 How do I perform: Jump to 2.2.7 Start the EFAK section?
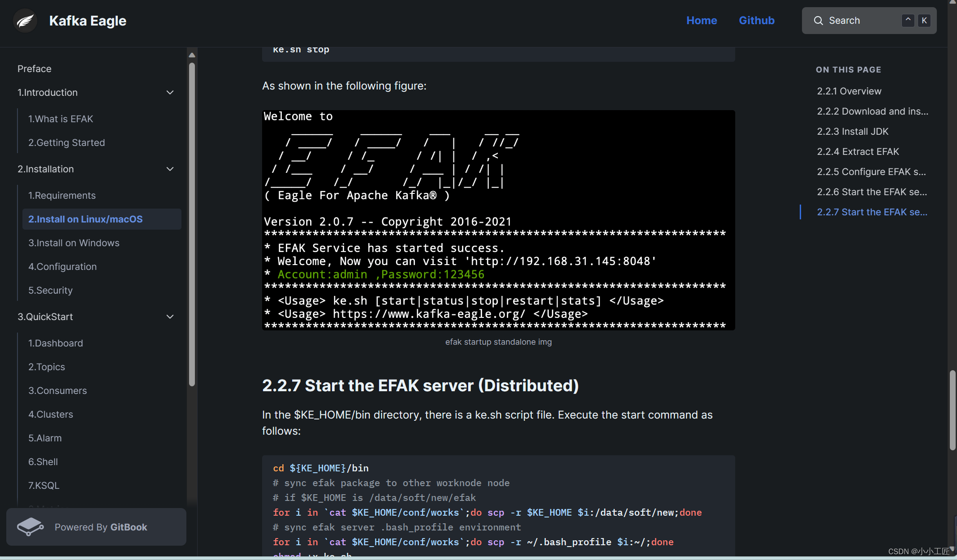872,212
